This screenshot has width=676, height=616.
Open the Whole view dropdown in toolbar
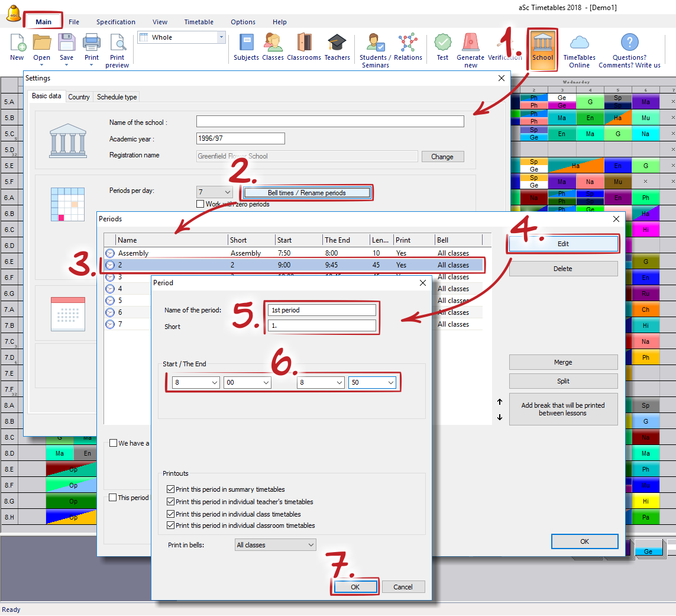pos(182,37)
